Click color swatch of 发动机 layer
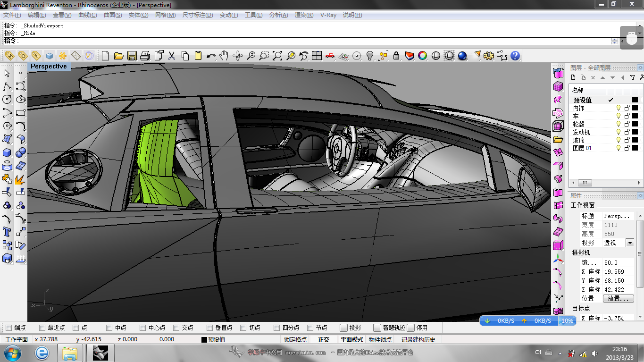This screenshot has height=362, width=644. [635, 132]
